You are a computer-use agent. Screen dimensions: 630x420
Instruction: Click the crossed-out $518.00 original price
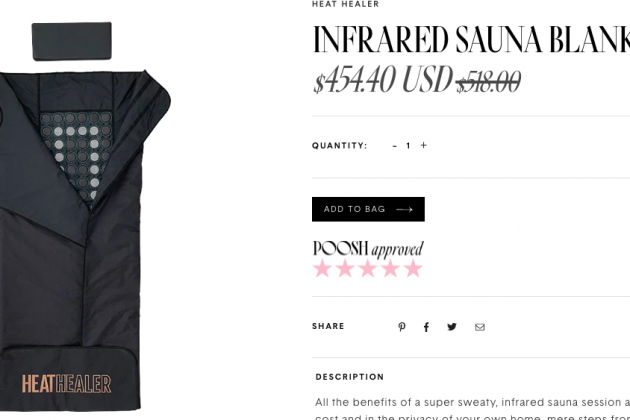pos(489,82)
